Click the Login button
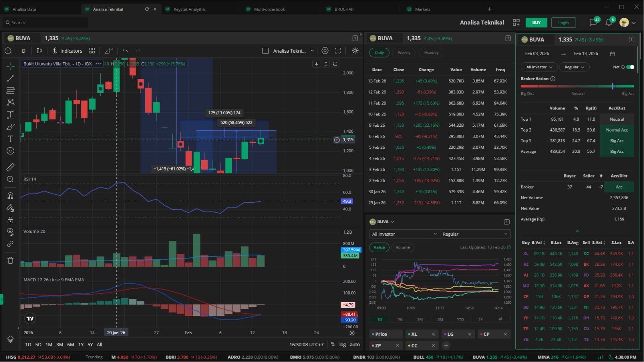This screenshot has height=362, width=644. pos(563,23)
